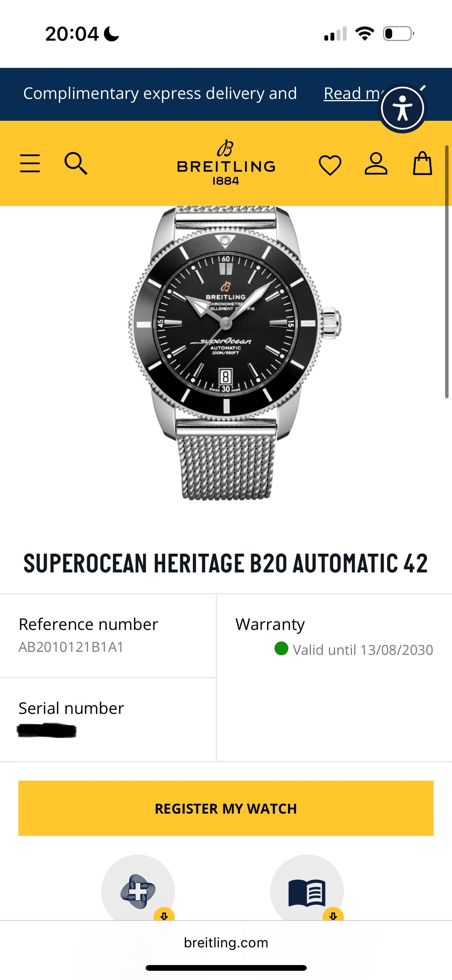
Task: Open the shopping bag icon
Action: coord(422,164)
